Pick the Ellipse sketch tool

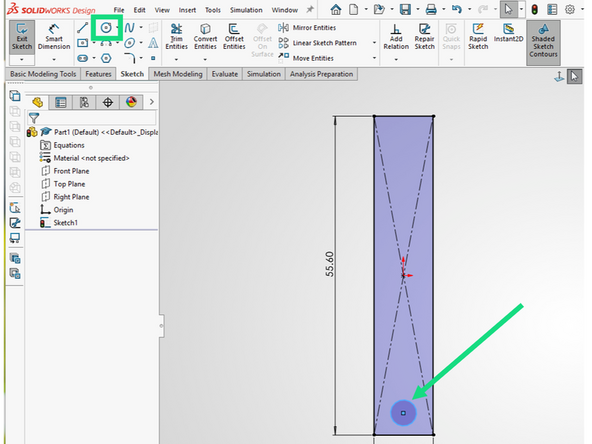pyautogui.click(x=130, y=43)
